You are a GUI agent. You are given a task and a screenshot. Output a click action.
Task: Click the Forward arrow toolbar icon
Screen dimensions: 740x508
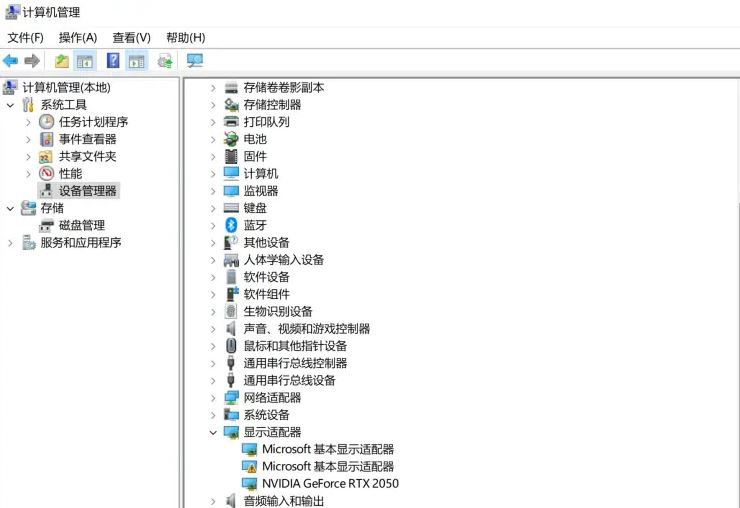tap(32, 61)
